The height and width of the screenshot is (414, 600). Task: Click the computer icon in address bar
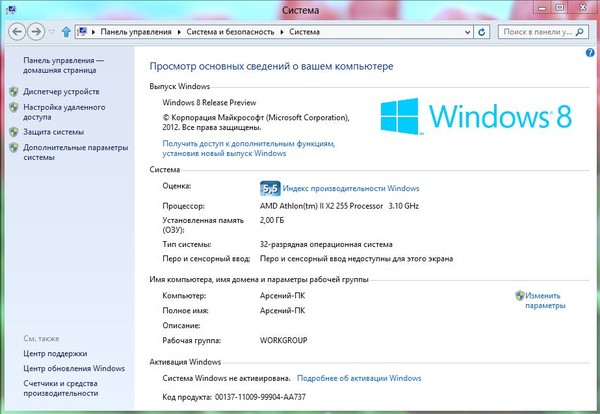82,32
